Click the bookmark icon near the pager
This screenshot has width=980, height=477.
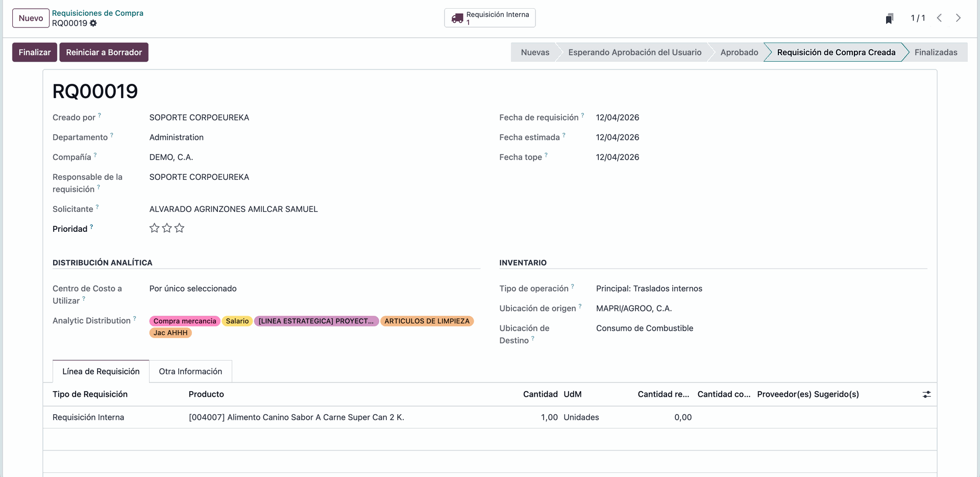(889, 19)
